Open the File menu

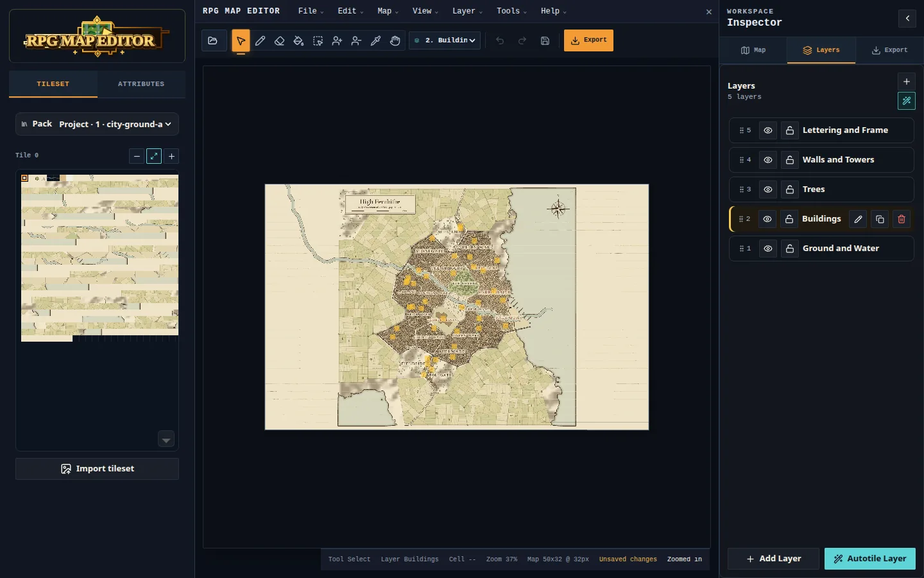click(x=311, y=11)
